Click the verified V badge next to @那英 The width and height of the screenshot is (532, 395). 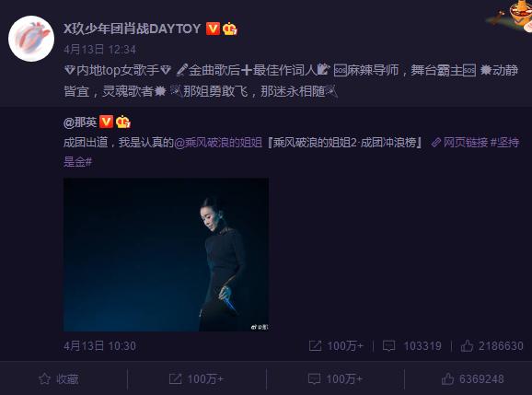pyautogui.click(x=106, y=122)
